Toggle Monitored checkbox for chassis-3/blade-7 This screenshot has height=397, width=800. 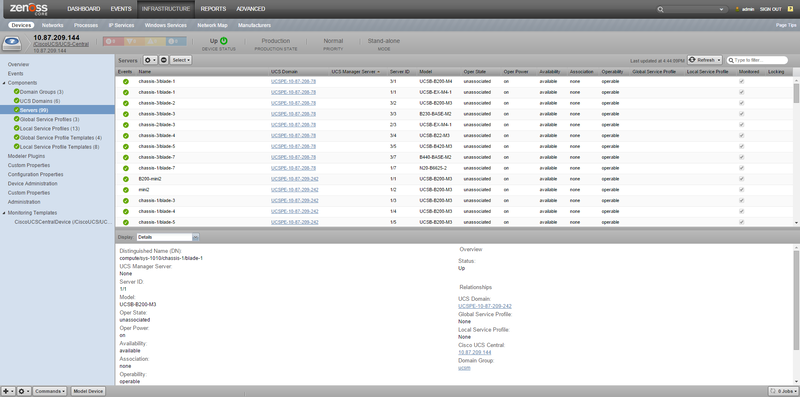pos(741,157)
